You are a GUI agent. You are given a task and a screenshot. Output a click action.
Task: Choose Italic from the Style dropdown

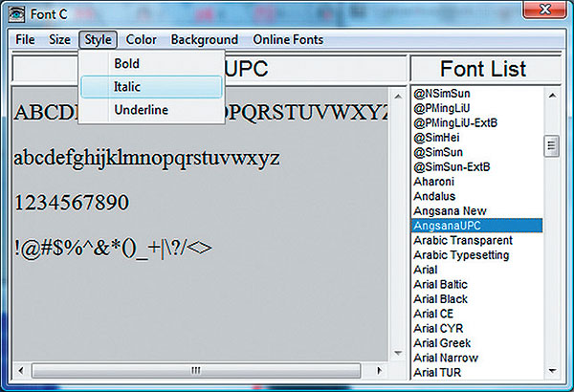[x=151, y=87]
